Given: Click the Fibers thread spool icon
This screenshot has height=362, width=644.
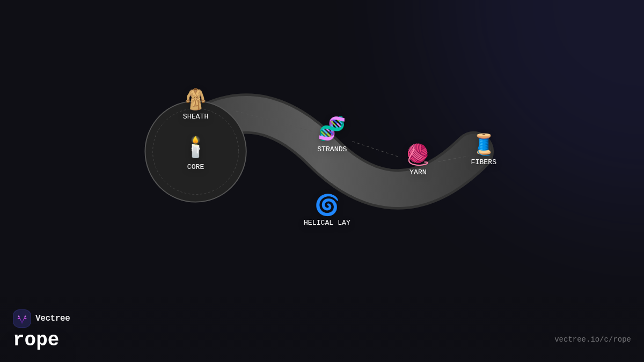Looking at the screenshot, I should (484, 144).
